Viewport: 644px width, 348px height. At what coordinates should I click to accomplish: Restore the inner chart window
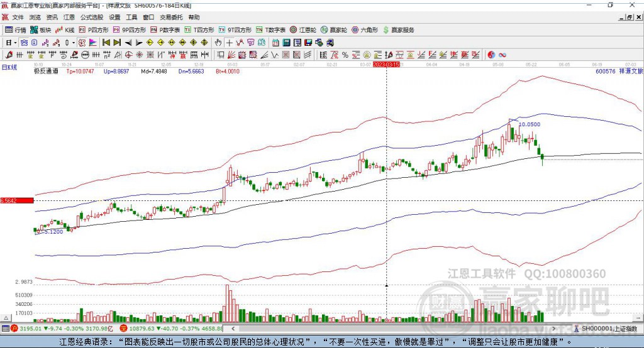(630, 17)
